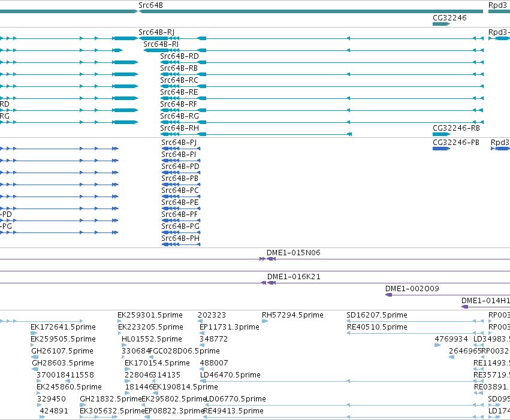
Task: Click the DME1-015N06 BAC label
Action: (x=294, y=253)
